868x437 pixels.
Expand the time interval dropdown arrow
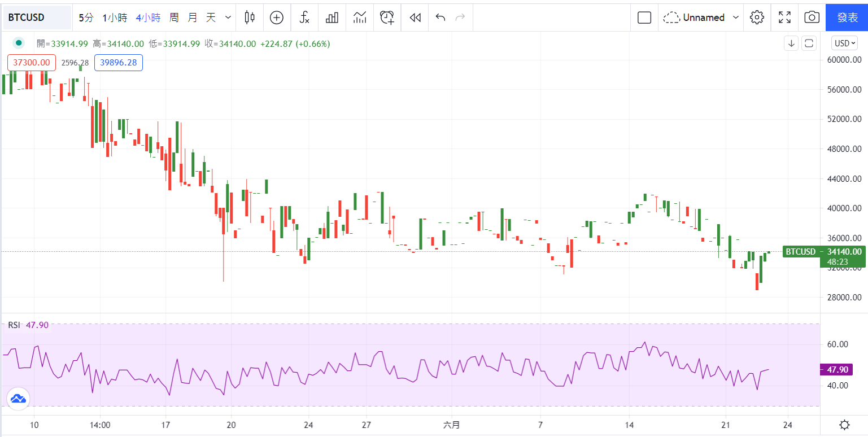point(228,18)
